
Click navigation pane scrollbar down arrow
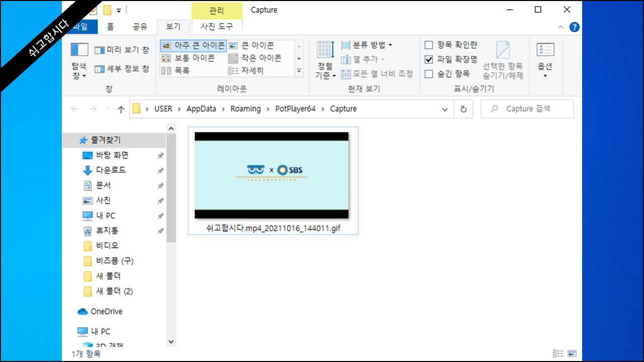pos(171,342)
